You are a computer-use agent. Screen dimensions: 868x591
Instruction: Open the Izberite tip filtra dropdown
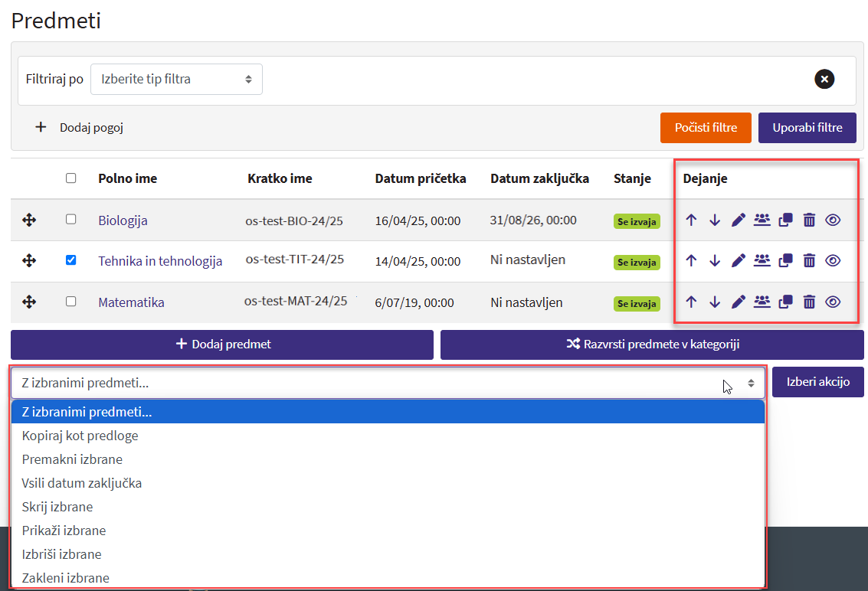pos(176,80)
